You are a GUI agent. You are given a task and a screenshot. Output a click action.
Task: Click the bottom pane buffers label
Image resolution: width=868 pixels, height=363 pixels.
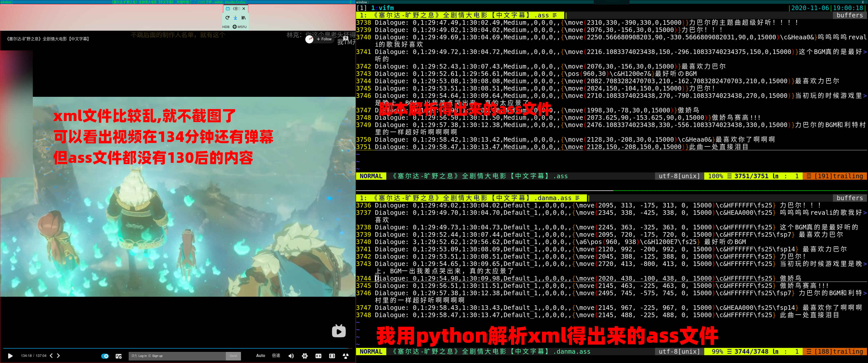click(850, 198)
